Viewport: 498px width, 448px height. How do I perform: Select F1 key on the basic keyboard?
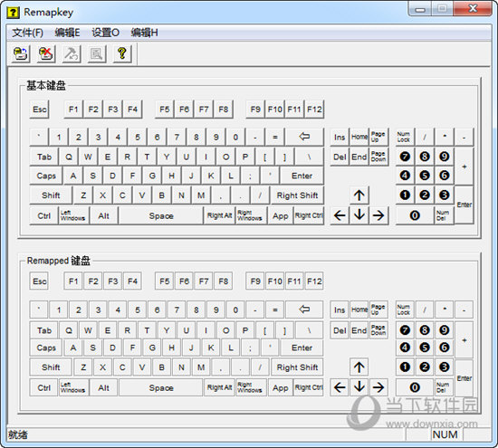(x=73, y=110)
